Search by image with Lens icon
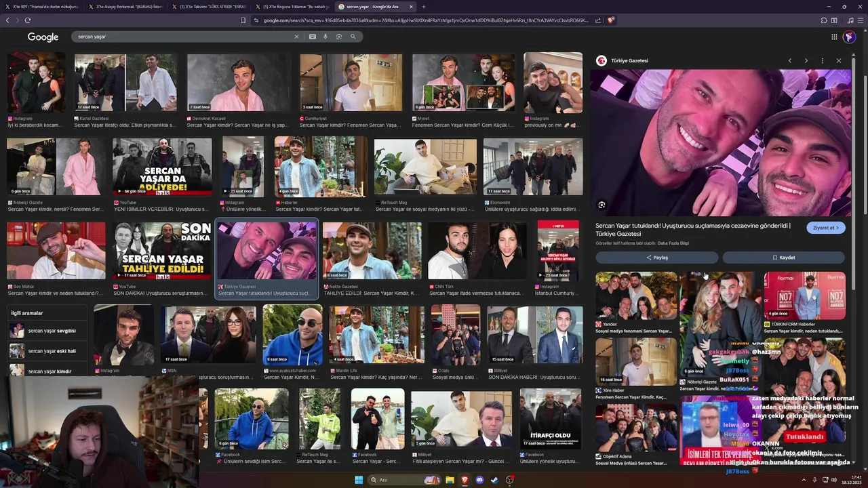The width and height of the screenshot is (868, 488). tap(339, 37)
